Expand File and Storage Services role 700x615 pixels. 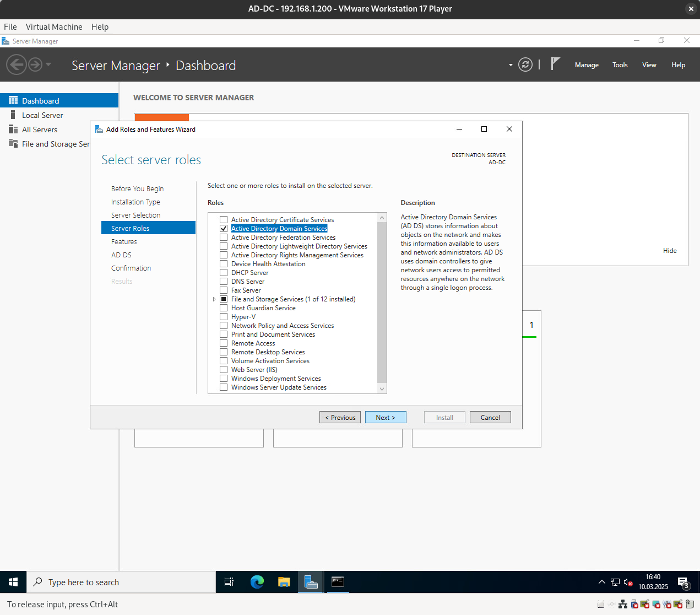tap(214, 299)
